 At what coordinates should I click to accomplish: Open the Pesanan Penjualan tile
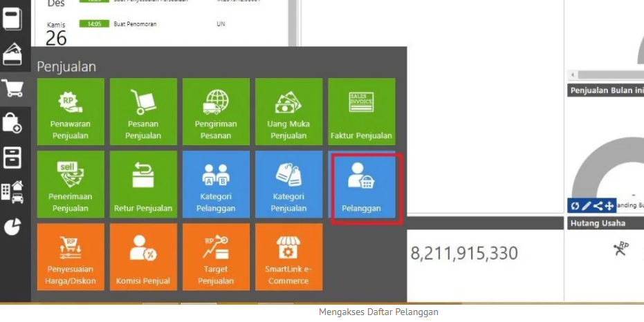coord(143,111)
